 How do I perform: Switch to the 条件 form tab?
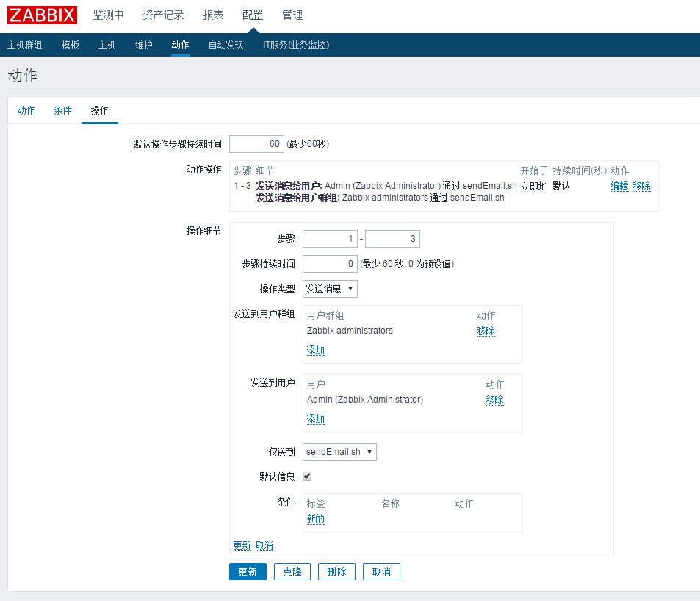point(62,110)
